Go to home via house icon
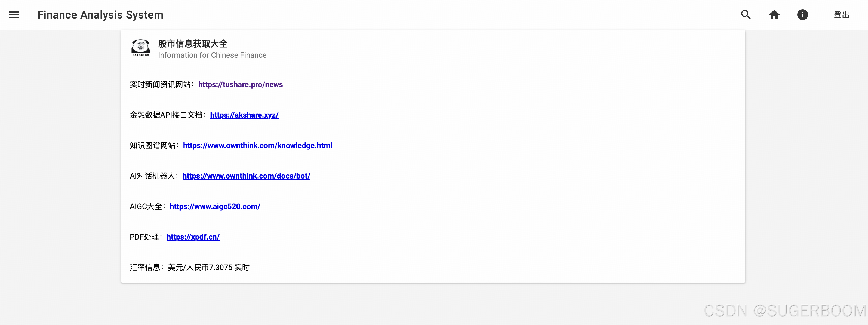This screenshot has width=868, height=325. point(774,15)
